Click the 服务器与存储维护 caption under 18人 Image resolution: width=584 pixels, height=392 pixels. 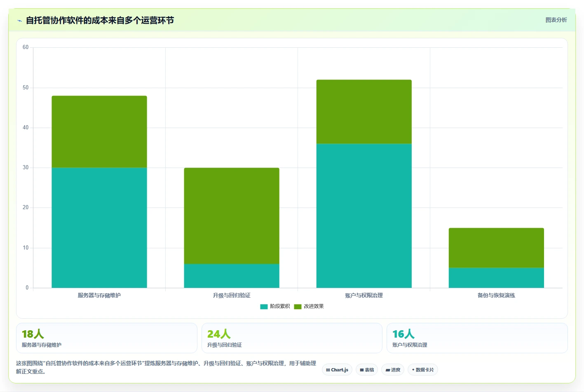click(42, 345)
